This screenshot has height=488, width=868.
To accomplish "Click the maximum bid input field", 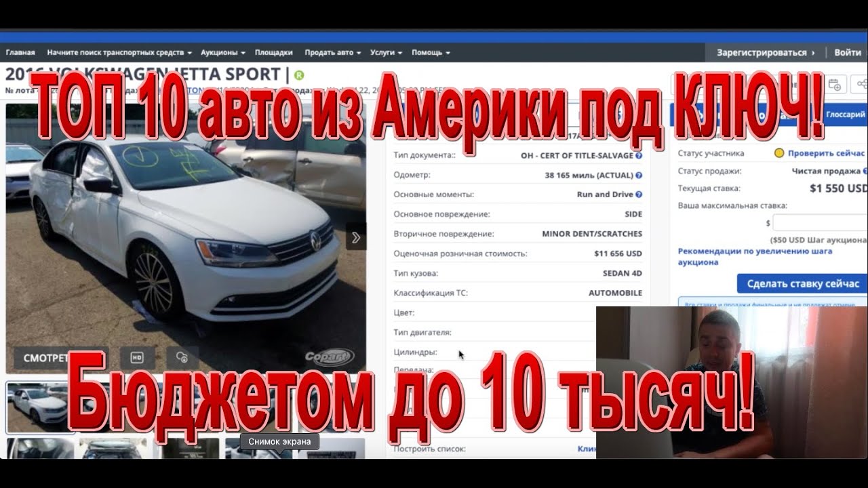I will [820, 222].
